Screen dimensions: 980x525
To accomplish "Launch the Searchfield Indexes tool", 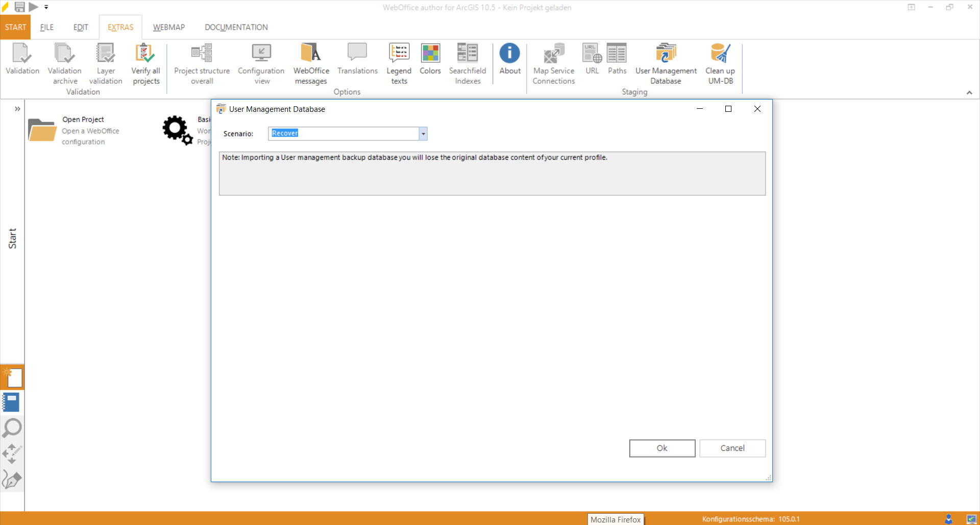I will click(x=467, y=61).
